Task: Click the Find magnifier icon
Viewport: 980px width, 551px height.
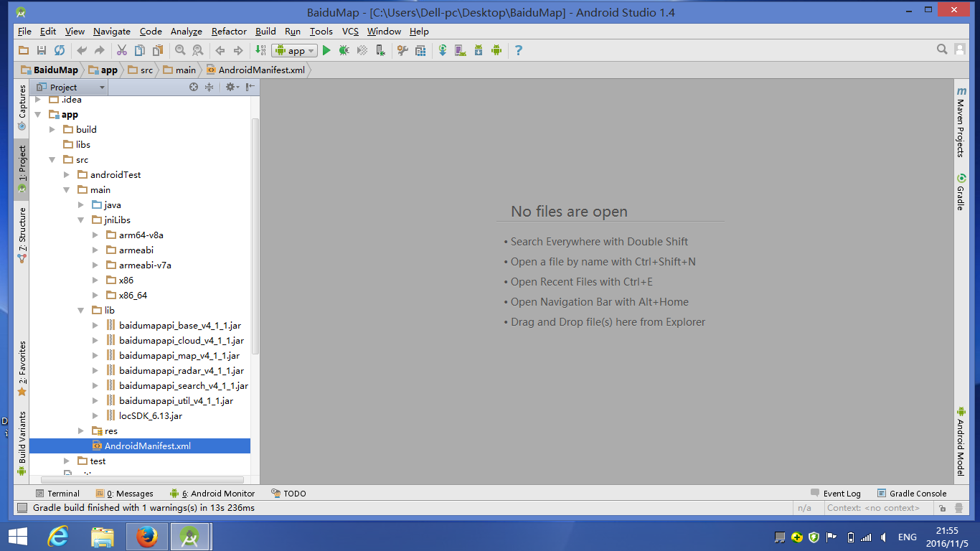Action: tap(180, 50)
